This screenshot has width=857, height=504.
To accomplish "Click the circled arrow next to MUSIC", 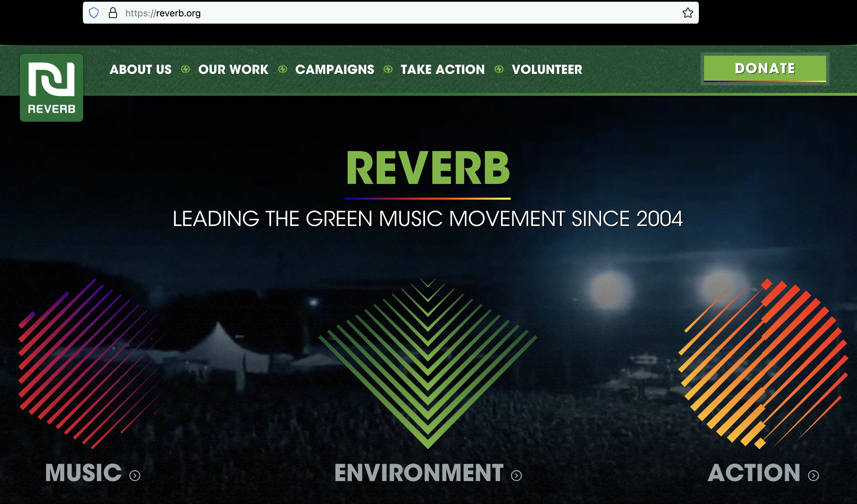I will pos(135,476).
